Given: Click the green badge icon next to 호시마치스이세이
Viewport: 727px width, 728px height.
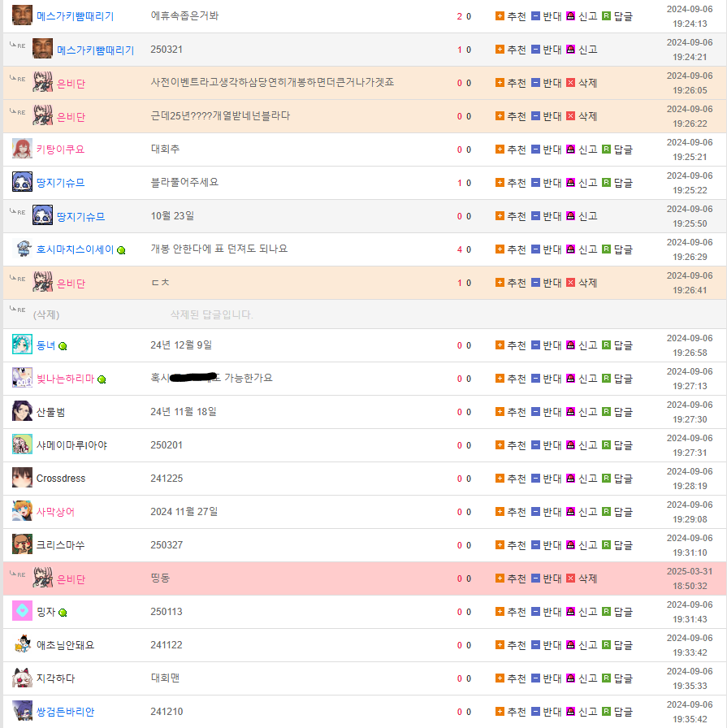Looking at the screenshot, I should 121,250.
